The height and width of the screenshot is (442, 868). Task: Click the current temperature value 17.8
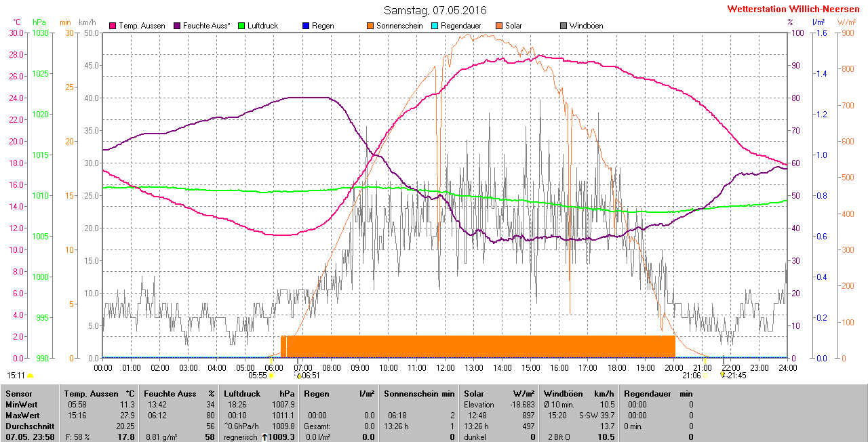click(126, 437)
